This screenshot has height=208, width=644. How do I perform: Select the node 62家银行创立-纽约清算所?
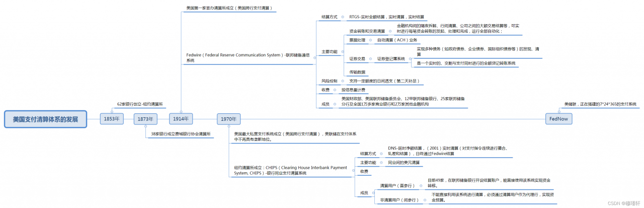click(x=140, y=104)
